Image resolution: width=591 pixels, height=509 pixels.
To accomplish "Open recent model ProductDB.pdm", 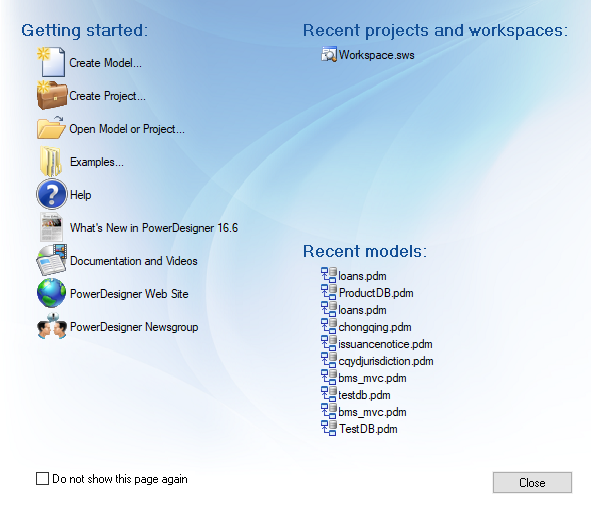I will (x=376, y=293).
